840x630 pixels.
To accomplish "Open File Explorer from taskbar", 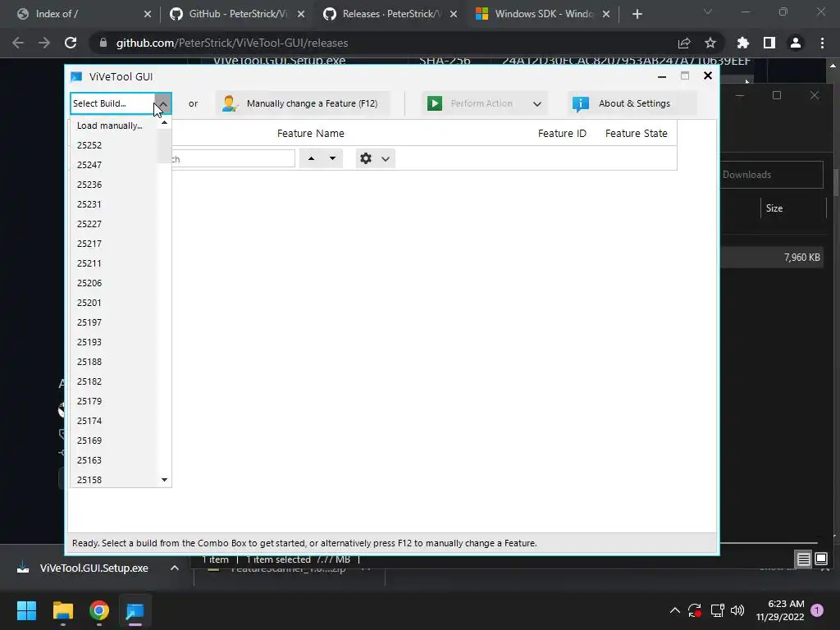I will 63,610.
